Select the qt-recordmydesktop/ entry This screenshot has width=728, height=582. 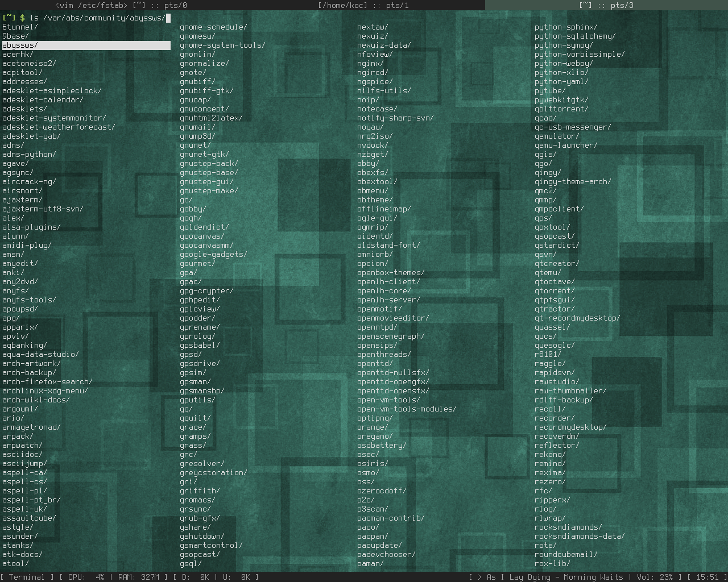[577, 318]
